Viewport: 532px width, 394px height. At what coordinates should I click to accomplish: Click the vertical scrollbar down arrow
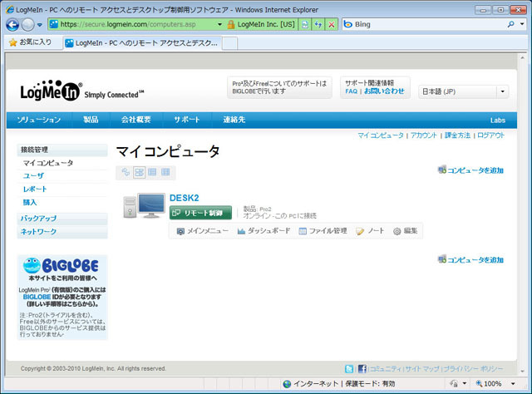click(523, 372)
